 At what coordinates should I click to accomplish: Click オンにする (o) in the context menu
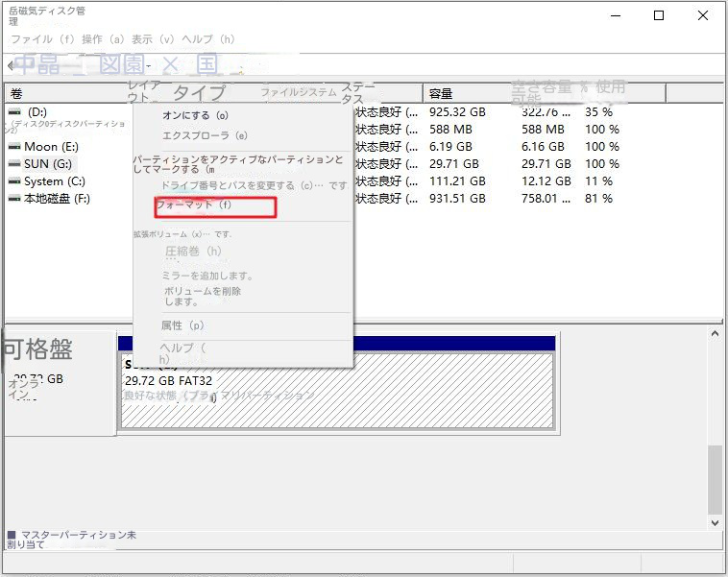click(196, 115)
